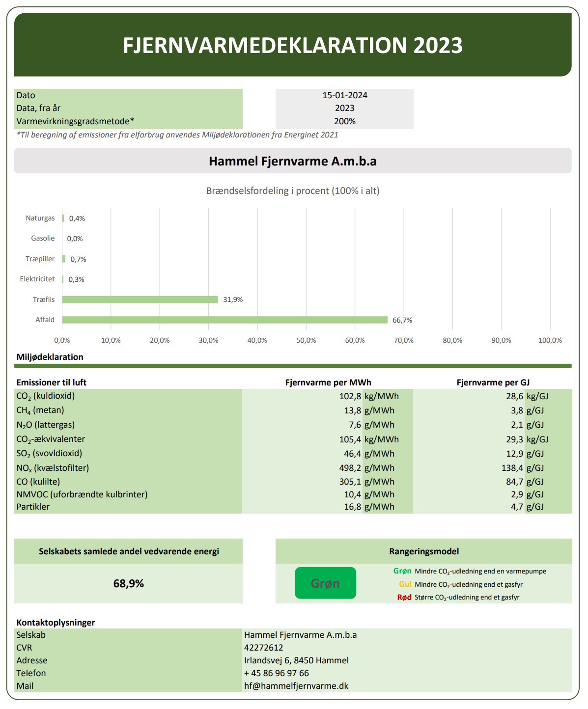588x709 pixels.
Task: Select the "Fjernvarme per GJ" column header
Action: click(x=493, y=382)
